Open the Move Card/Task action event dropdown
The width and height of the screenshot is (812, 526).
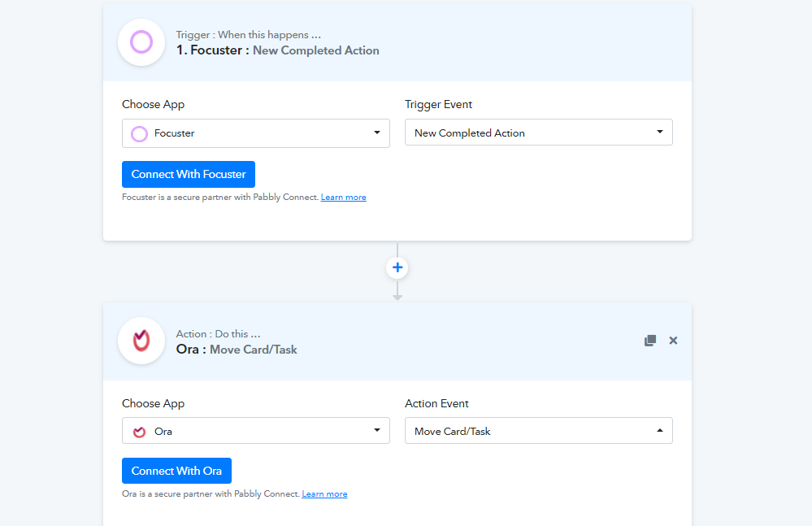point(539,431)
